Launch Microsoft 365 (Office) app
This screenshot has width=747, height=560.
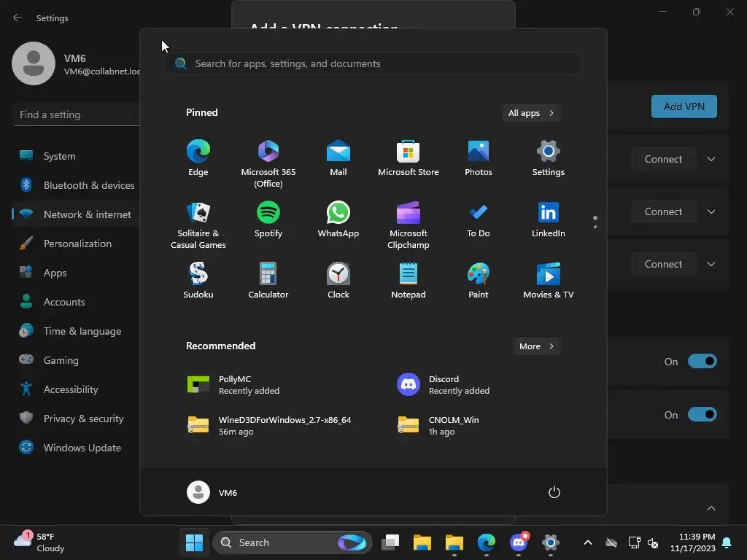coord(268,164)
